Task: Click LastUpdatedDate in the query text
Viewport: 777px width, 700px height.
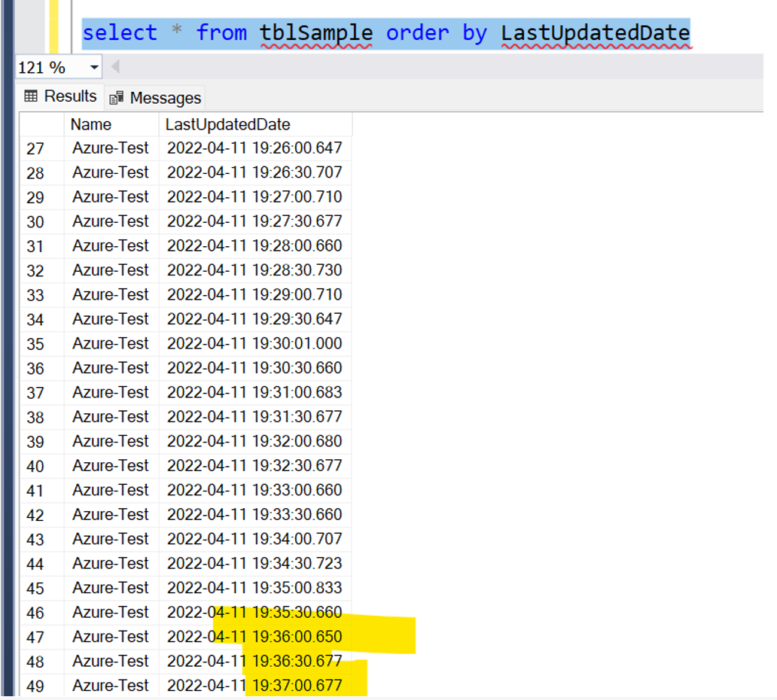Action: 595,33
